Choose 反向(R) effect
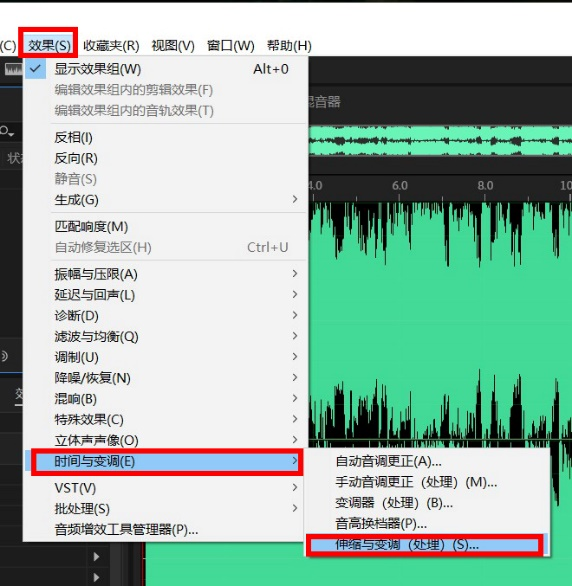 [x=165, y=158]
